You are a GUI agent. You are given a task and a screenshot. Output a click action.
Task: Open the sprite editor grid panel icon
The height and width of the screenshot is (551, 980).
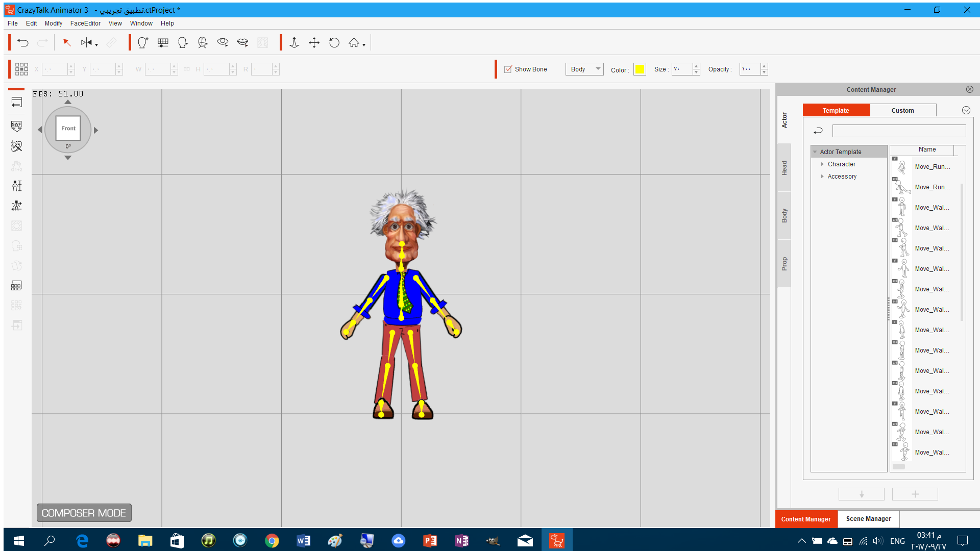(x=16, y=286)
